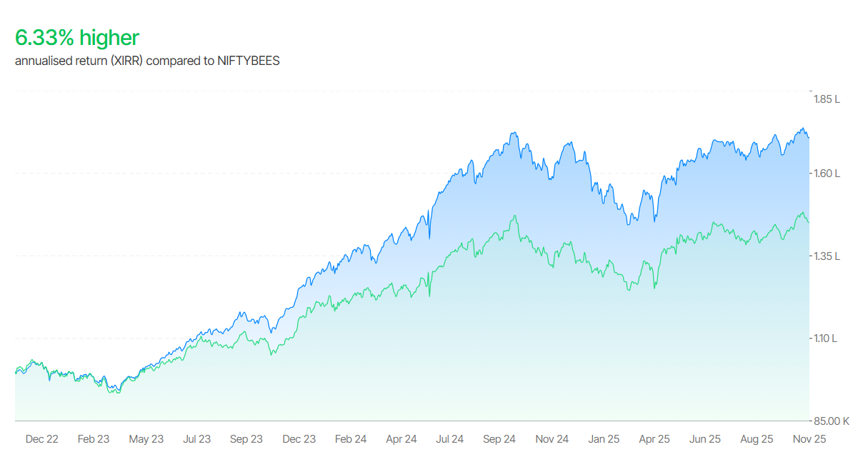Click the annualised return (XIRR) NIFTYBEES subtitle
The image size is (868, 457).
(147, 61)
